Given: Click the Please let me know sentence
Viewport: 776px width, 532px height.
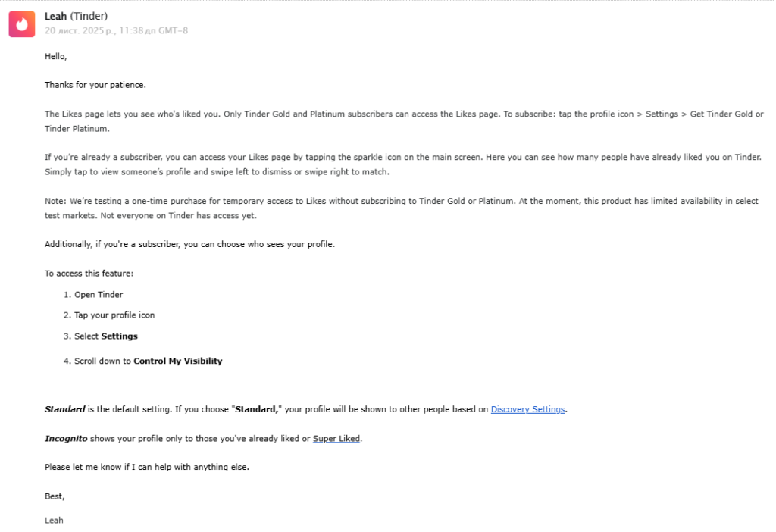Looking at the screenshot, I should [x=146, y=467].
